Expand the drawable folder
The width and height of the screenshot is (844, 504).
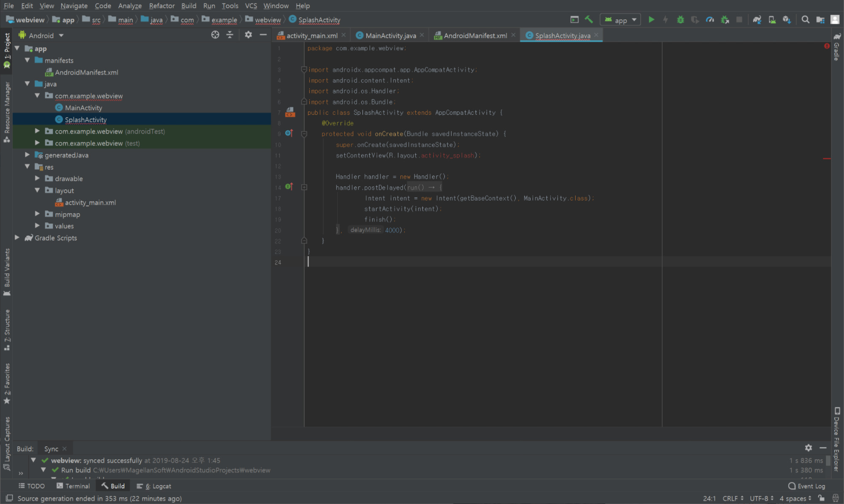tap(37, 178)
